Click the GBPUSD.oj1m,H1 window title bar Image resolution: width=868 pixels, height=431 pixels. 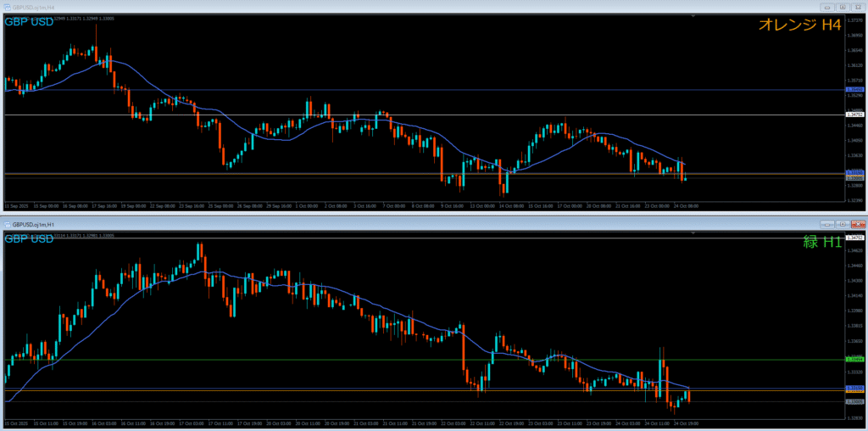[339, 223]
